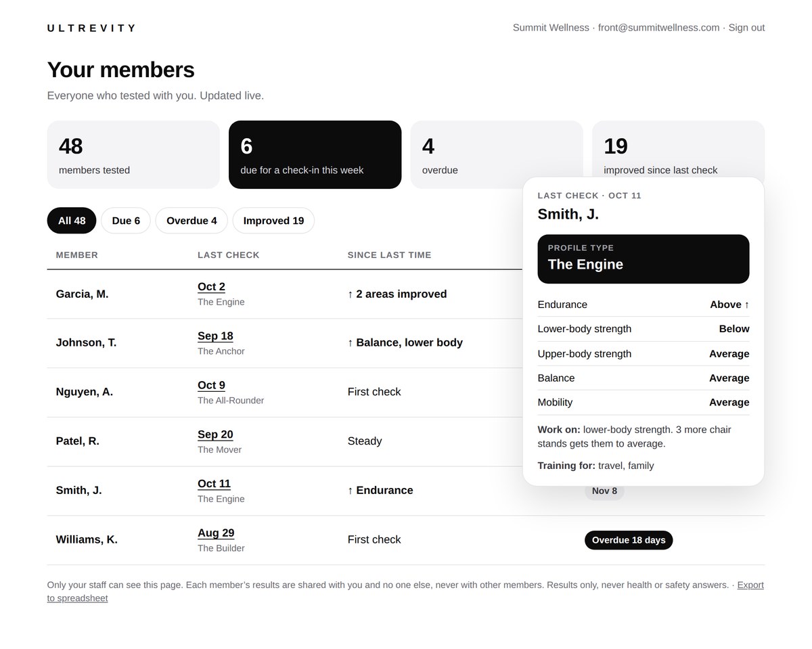Select member name Williams, K.
This screenshot has height=649, width=812.
[x=87, y=540]
